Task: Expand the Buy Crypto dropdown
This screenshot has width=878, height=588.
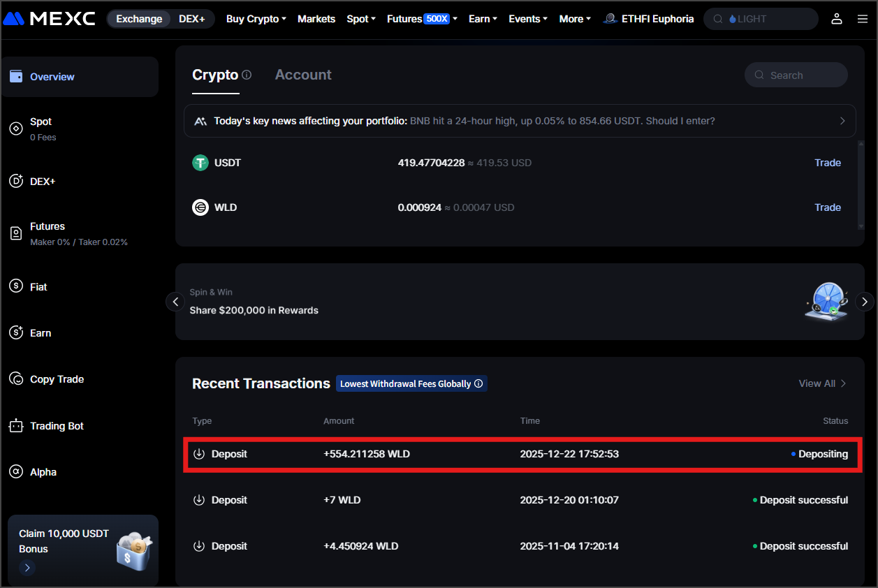Action: click(256, 19)
